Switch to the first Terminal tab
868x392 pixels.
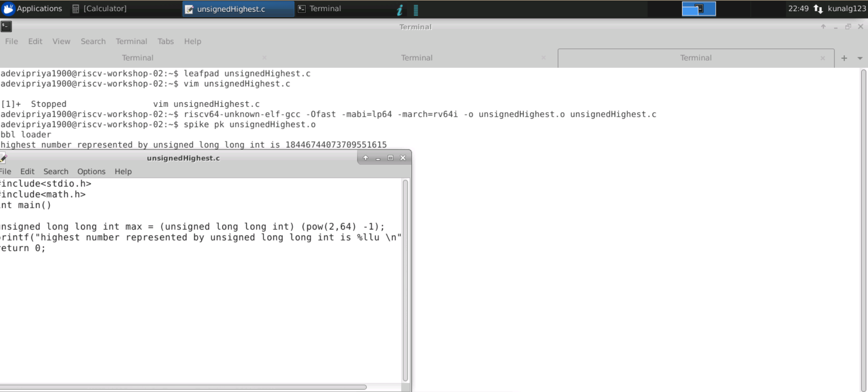pos(137,58)
